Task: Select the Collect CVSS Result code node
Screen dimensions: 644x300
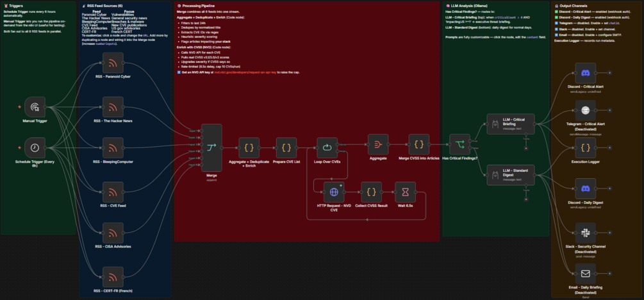Action: click(371, 192)
